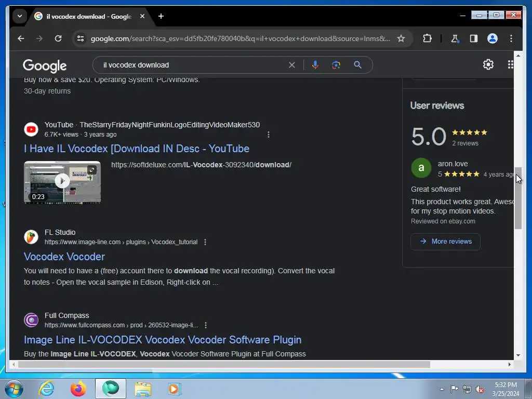Click the scroll-down arrow of vertical scrollbar

coord(518,355)
